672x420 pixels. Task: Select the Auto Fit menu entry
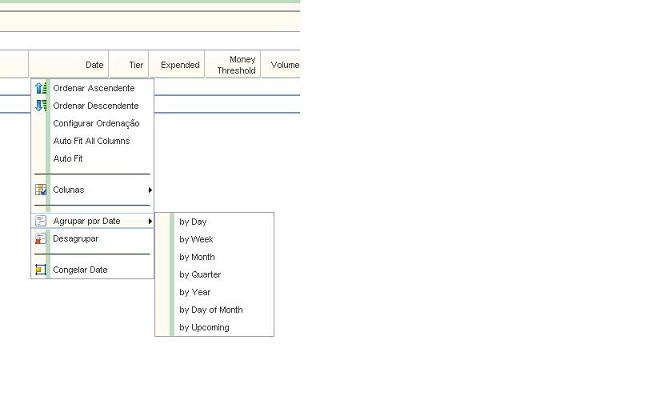click(68, 159)
